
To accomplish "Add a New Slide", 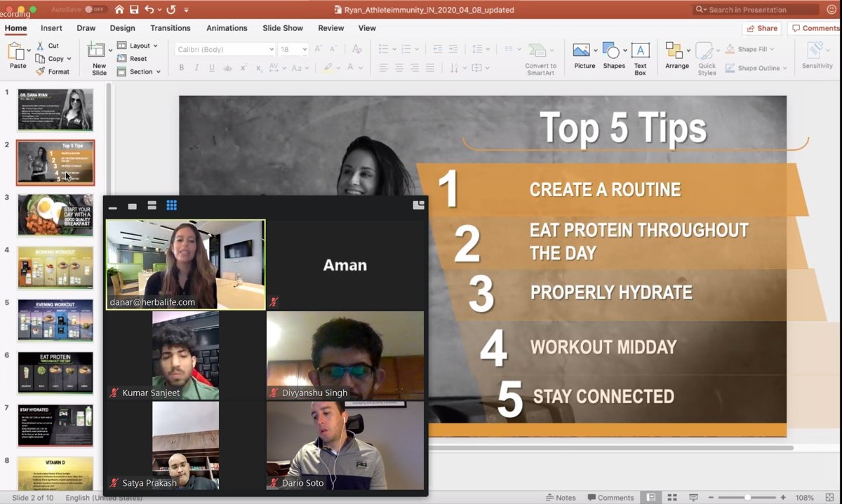I will (x=99, y=59).
